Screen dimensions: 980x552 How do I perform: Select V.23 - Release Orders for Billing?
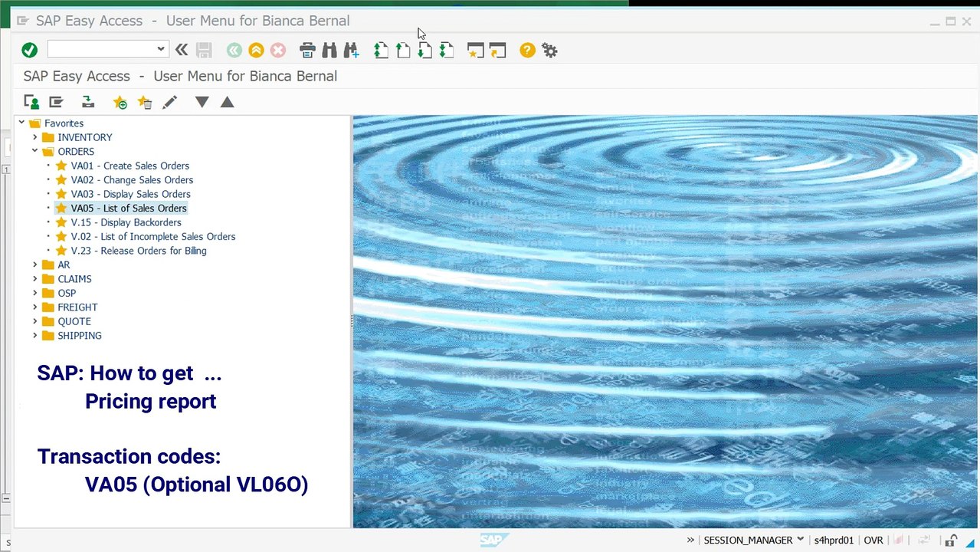(x=139, y=251)
